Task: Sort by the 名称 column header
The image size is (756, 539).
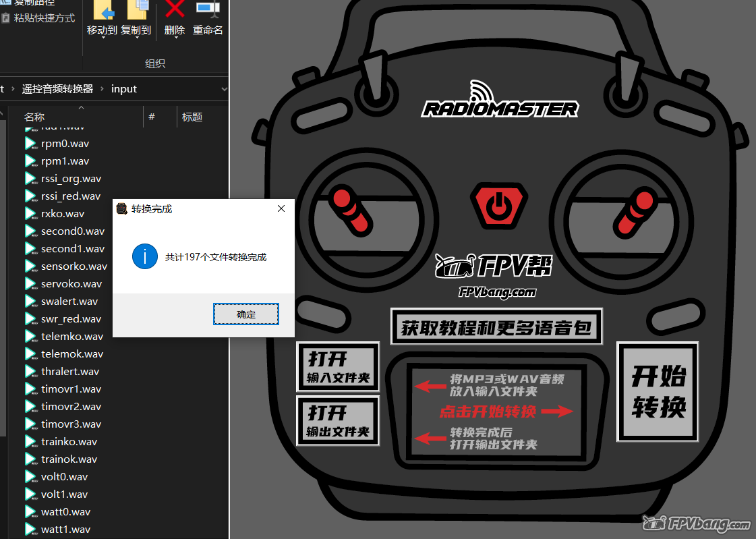Action: tap(34, 117)
